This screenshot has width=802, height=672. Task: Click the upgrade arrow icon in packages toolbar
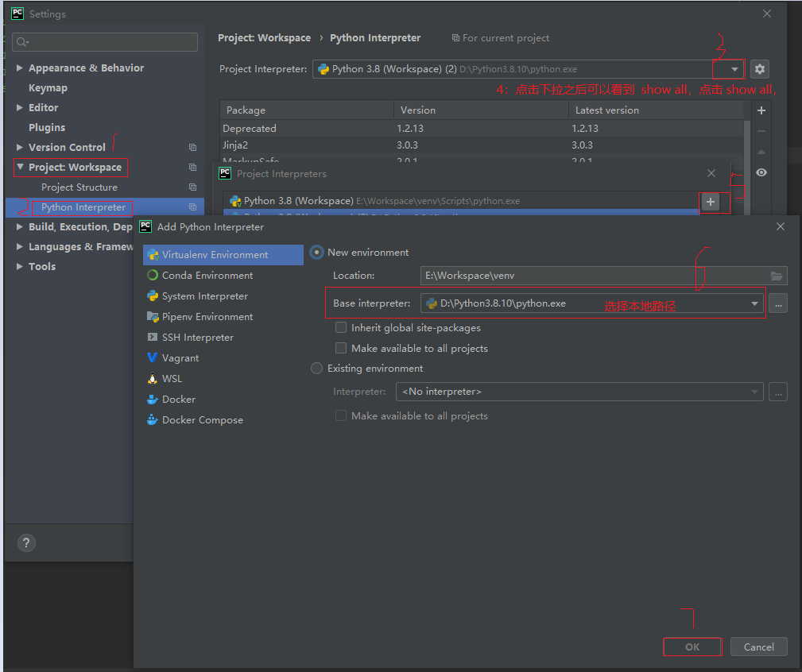tap(761, 152)
